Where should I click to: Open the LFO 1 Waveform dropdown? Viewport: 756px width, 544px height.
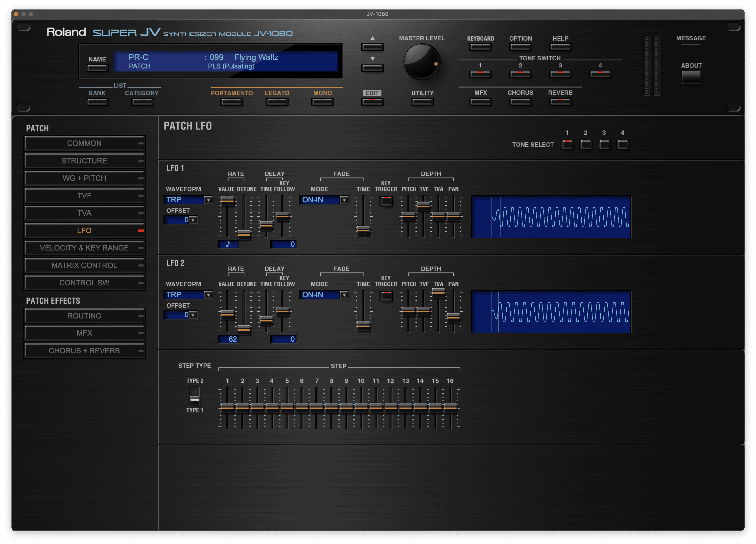pyautogui.click(x=208, y=200)
